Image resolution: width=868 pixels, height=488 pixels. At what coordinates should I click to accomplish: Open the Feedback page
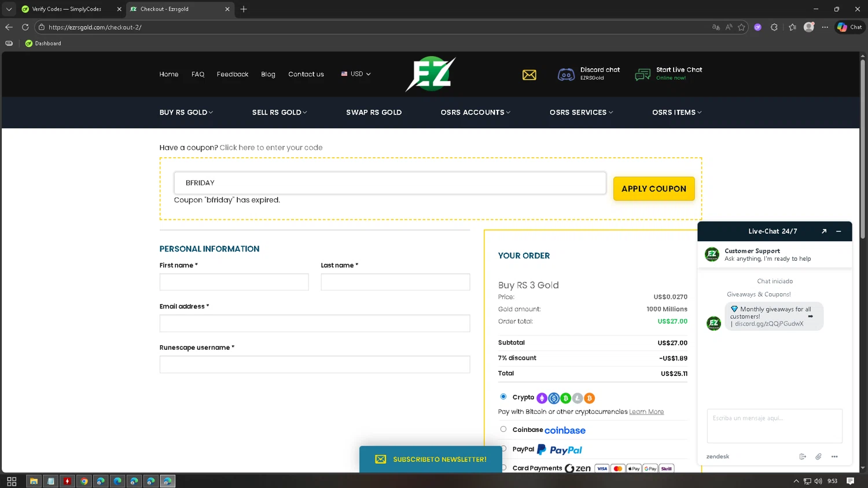coord(233,74)
